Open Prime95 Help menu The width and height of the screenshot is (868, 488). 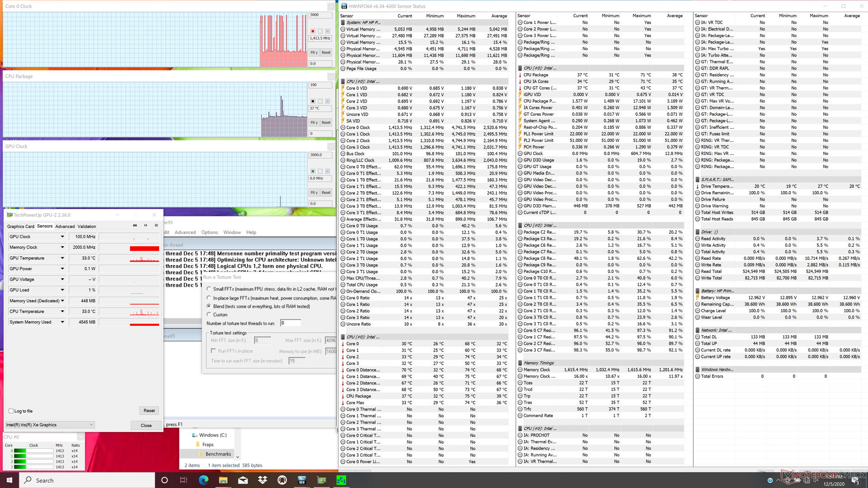[x=251, y=232]
